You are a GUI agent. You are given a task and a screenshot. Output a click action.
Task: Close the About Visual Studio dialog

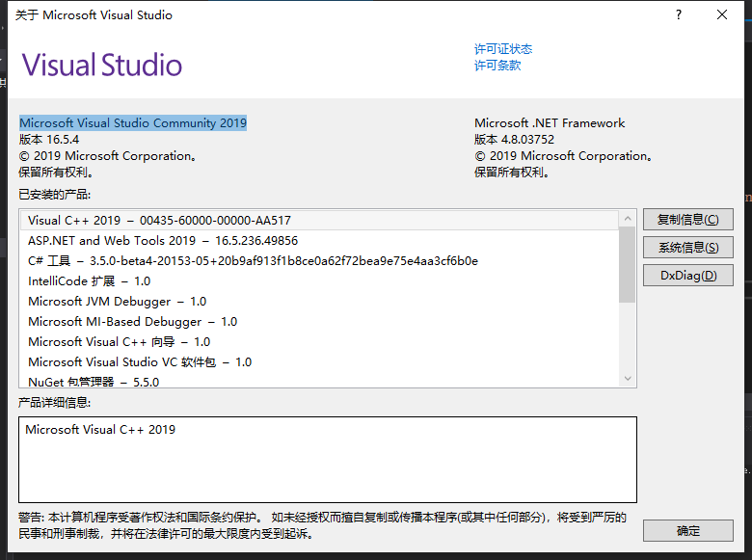(722, 15)
